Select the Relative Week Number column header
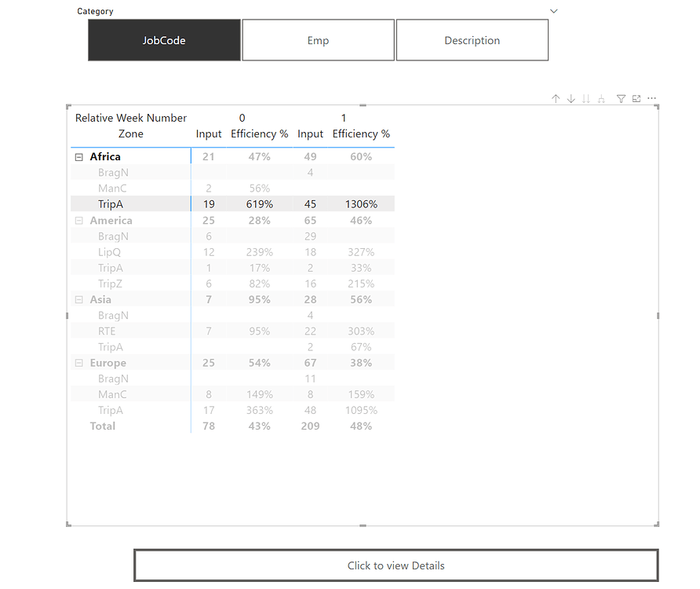Viewport: 700px width, 589px height. pos(131,117)
